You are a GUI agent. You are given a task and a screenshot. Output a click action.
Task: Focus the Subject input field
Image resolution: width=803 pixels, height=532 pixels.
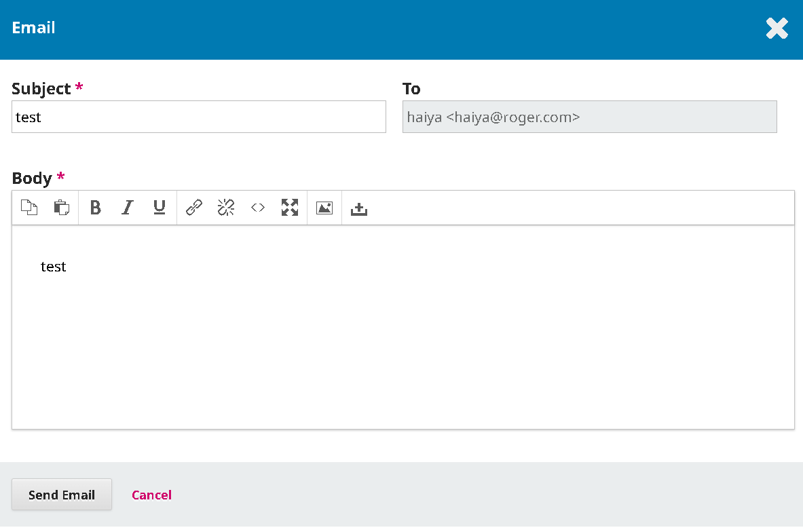(198, 117)
